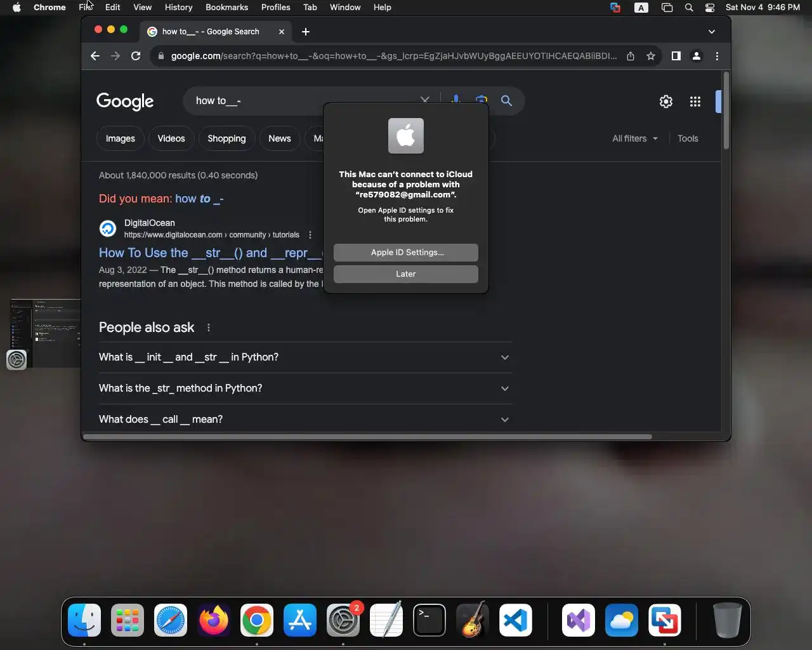Click the Chrome back arrow
Screen dimensions: 812x650
point(95,56)
